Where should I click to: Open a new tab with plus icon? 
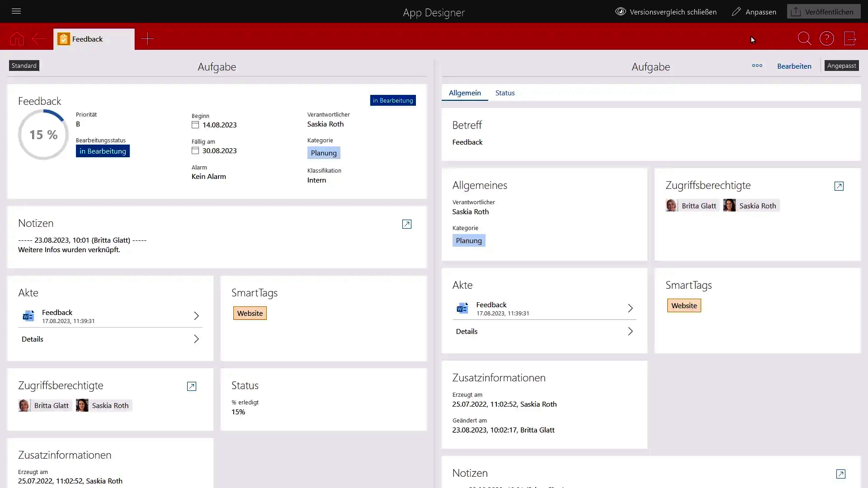coord(147,39)
